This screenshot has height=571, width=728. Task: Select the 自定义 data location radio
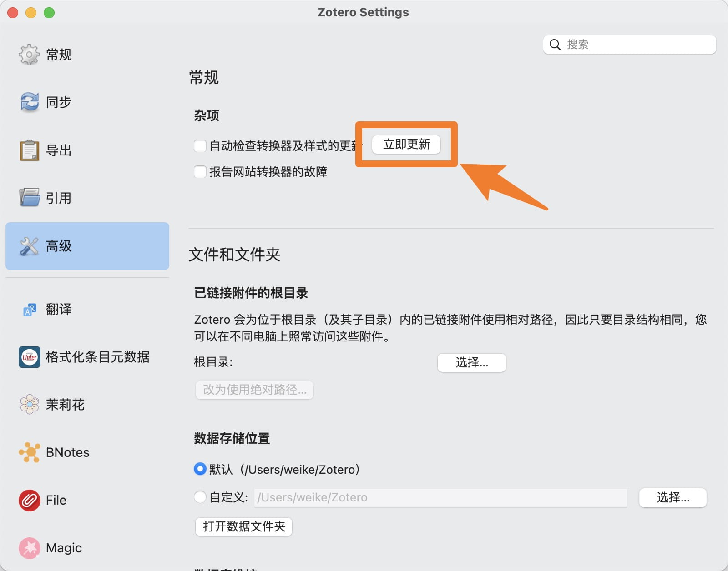(x=200, y=497)
